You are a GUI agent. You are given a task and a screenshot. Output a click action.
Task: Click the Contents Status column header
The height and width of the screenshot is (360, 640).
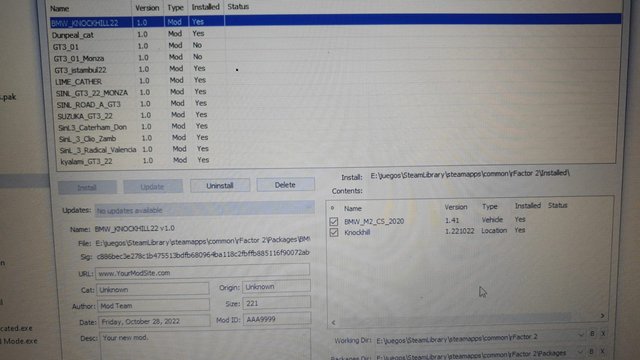(x=558, y=205)
